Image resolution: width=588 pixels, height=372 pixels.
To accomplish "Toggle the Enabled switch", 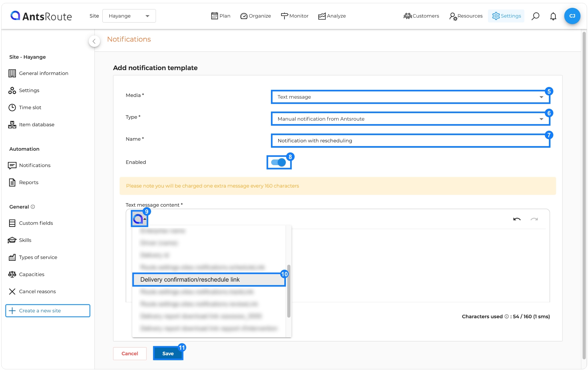I will point(278,162).
